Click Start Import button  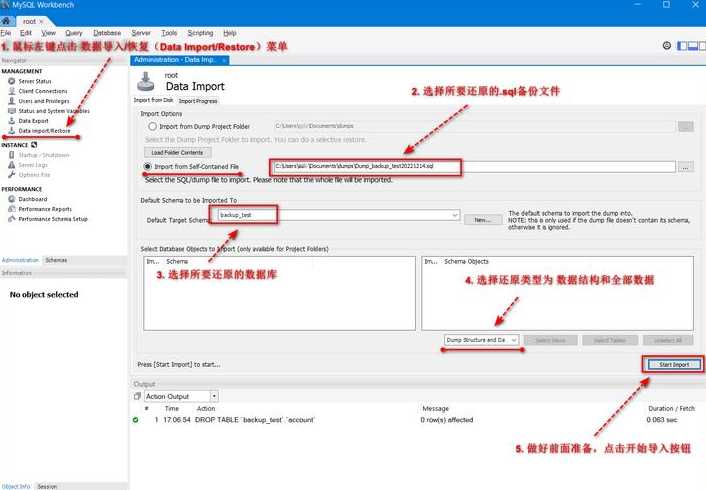tap(674, 364)
